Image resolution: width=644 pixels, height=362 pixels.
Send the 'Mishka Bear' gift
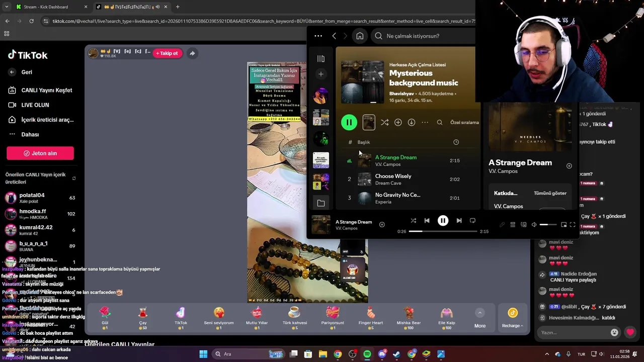tap(409, 318)
